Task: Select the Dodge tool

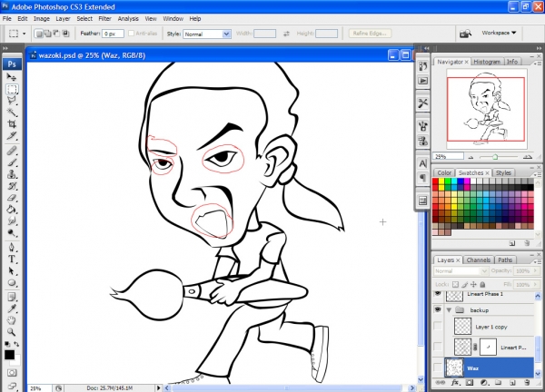Action: click(12, 233)
